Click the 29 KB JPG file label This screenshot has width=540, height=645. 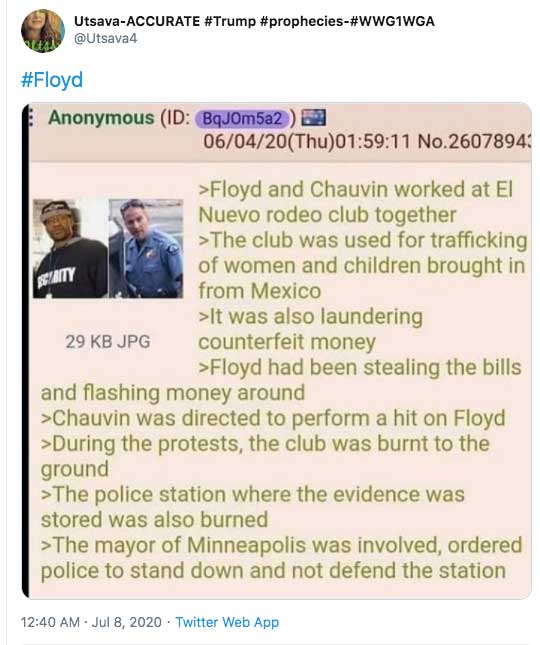click(x=108, y=341)
